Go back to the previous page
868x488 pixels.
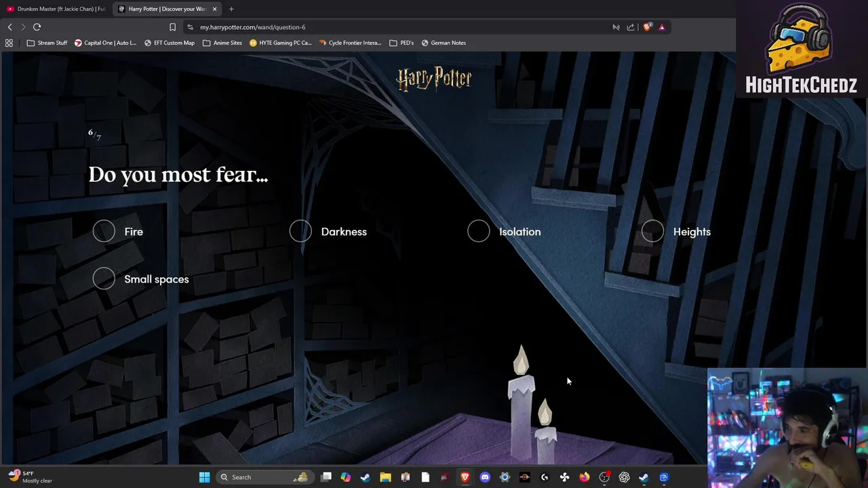(x=9, y=27)
